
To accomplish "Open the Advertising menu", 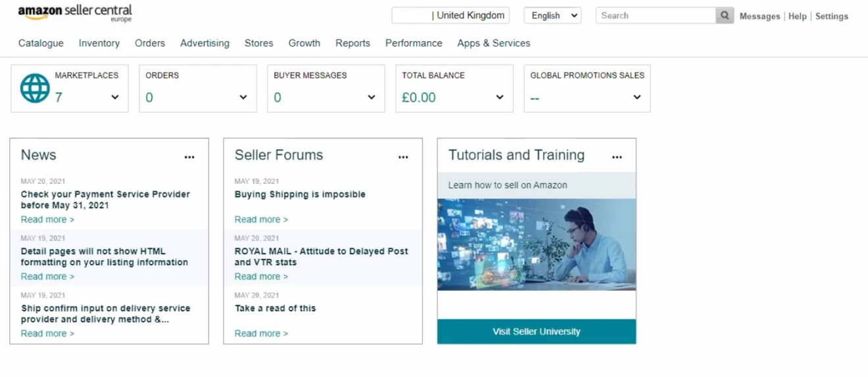I will pyautogui.click(x=205, y=43).
